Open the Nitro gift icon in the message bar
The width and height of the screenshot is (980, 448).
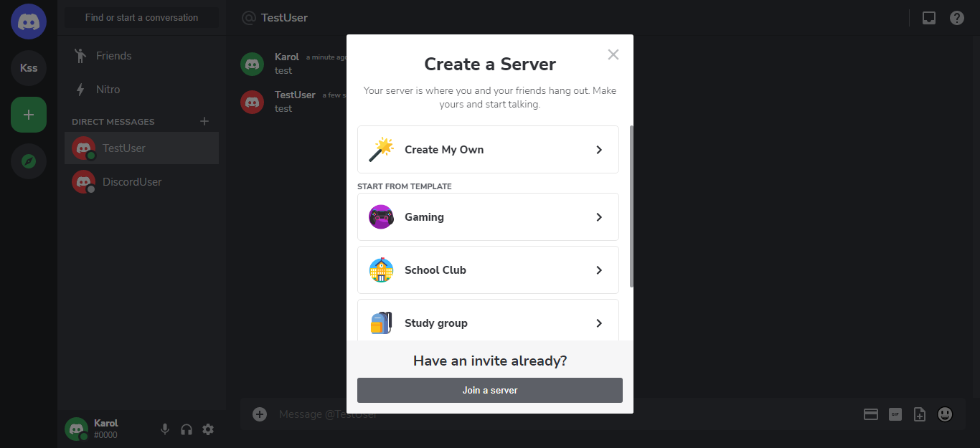point(871,414)
